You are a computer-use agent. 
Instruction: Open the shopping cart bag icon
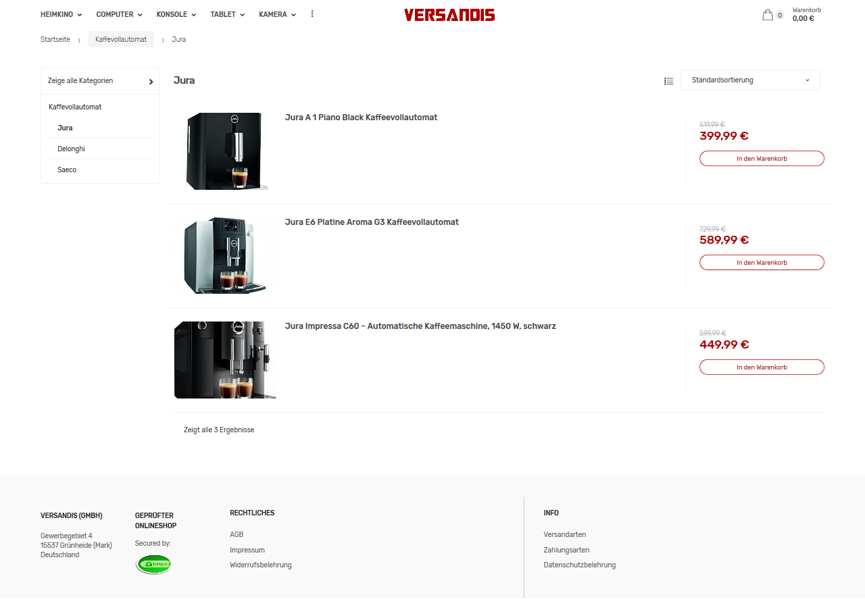pyautogui.click(x=768, y=15)
